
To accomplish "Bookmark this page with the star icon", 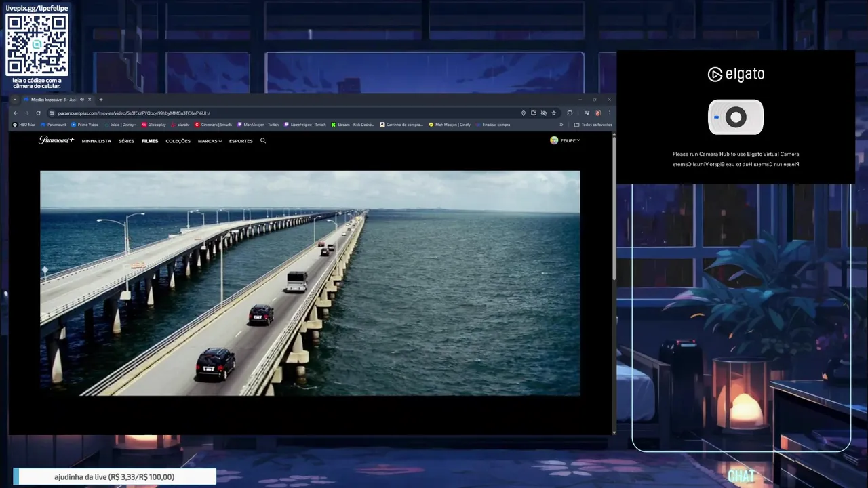I will (554, 113).
